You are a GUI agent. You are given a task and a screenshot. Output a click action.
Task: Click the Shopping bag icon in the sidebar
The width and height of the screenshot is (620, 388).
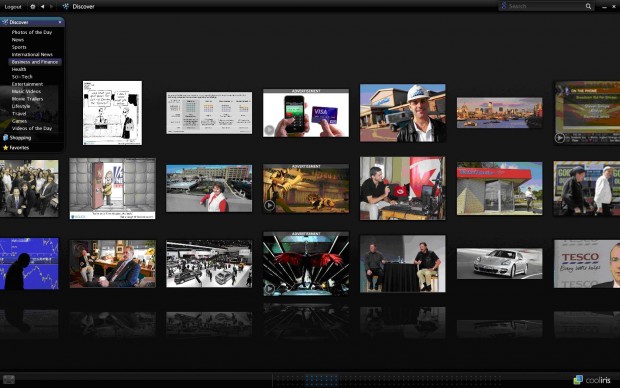[5, 138]
